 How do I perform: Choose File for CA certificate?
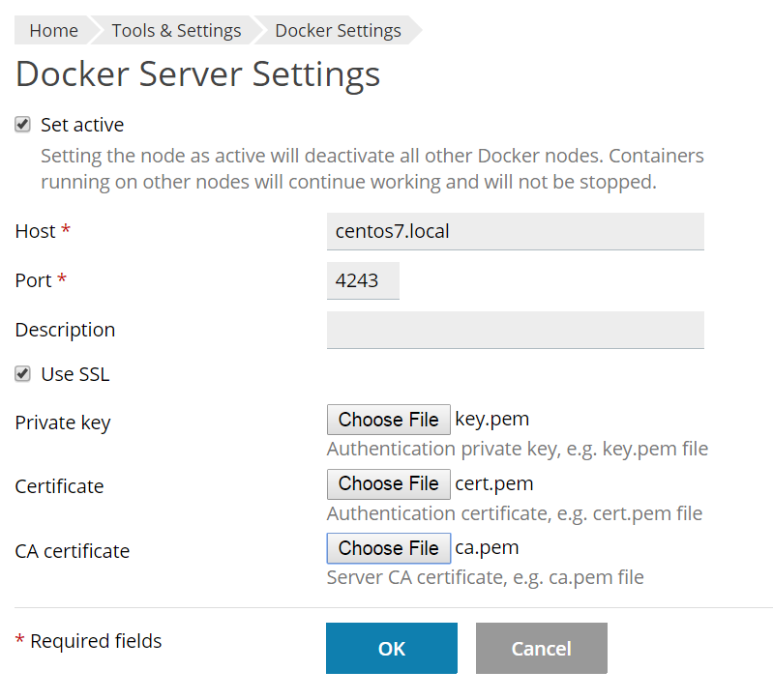point(389,548)
